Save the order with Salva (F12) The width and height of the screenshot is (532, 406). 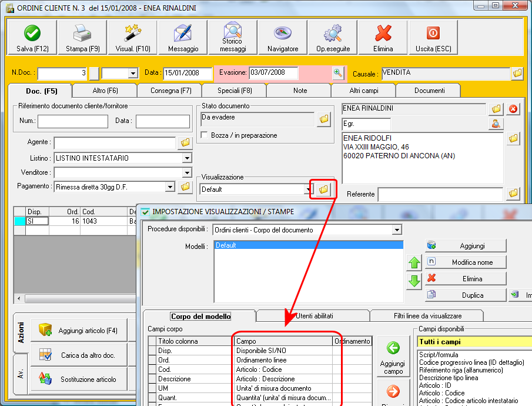click(x=32, y=38)
